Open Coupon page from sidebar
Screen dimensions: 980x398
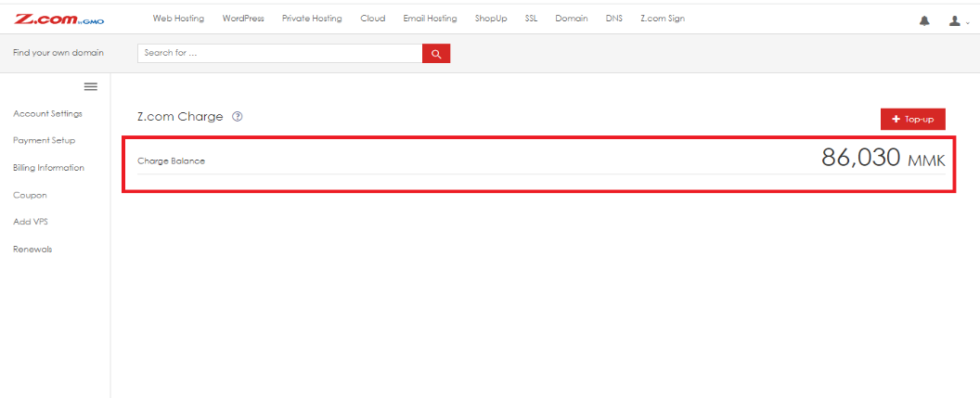(x=30, y=195)
